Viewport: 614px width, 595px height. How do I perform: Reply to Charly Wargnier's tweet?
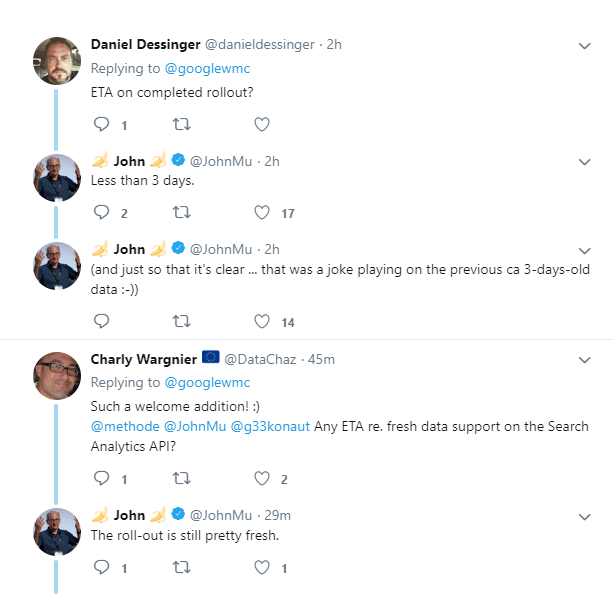click(101, 479)
